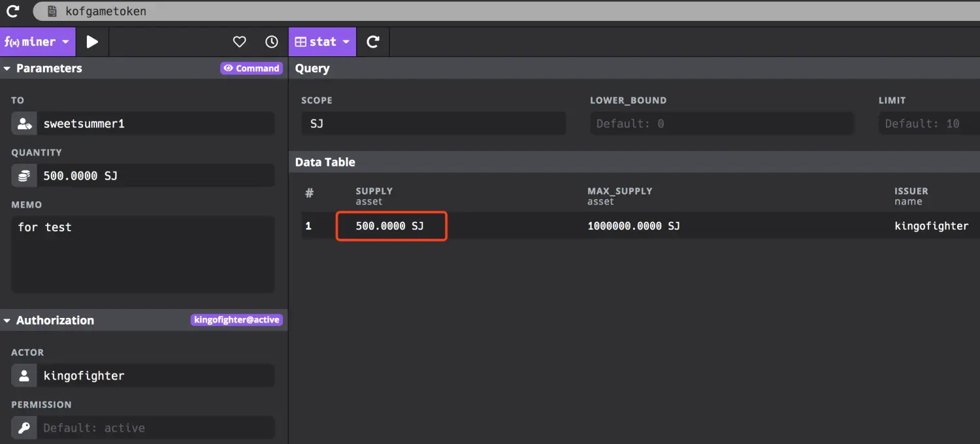Open the miner action dropdown

37,42
